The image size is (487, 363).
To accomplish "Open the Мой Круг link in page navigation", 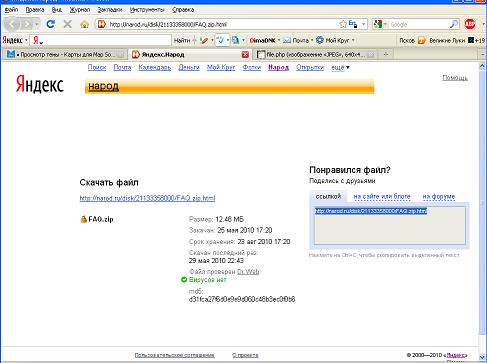I will (221, 67).
